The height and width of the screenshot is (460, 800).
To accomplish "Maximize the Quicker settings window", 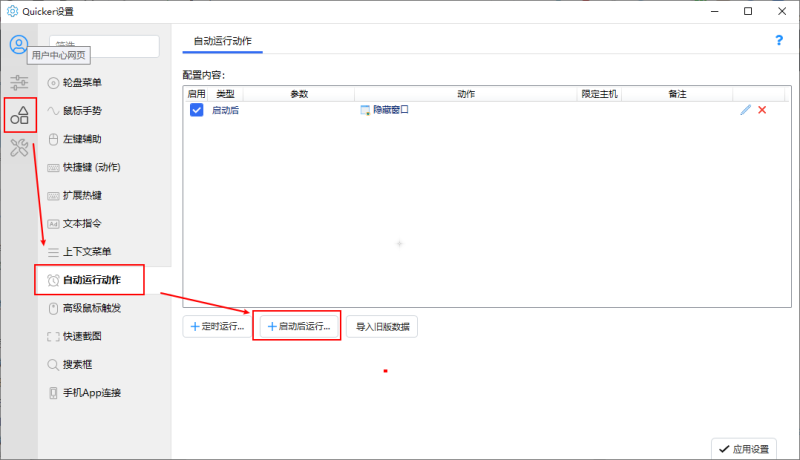I will (748, 11).
